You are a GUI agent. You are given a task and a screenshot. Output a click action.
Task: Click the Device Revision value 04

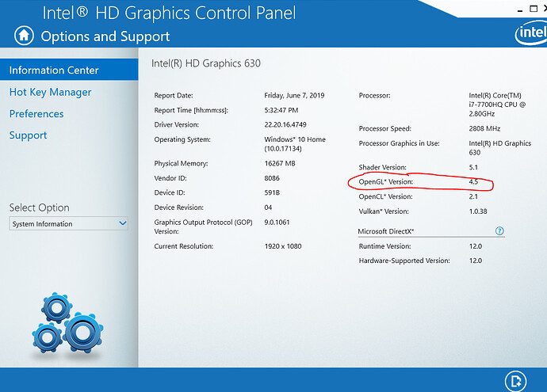(x=268, y=207)
